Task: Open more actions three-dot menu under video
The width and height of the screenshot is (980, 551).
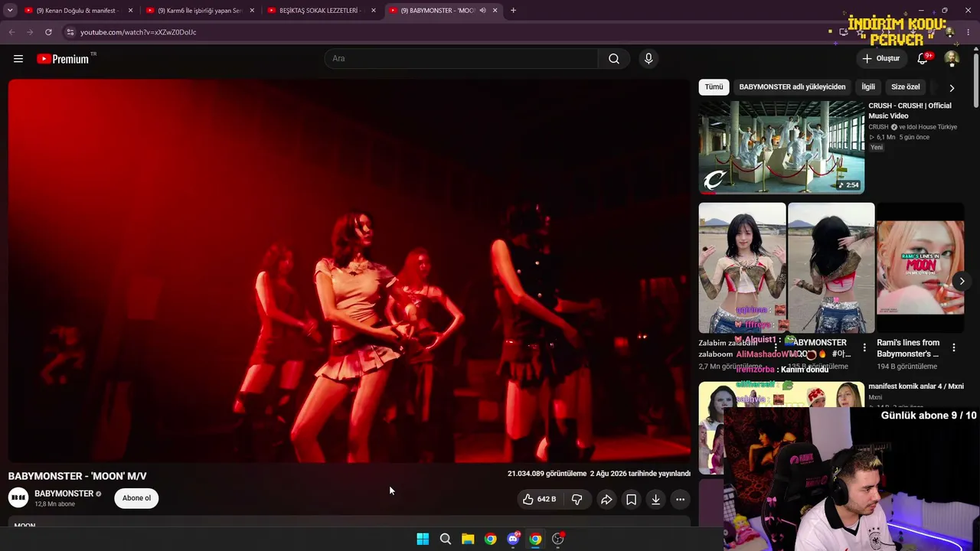Action: pos(680,500)
